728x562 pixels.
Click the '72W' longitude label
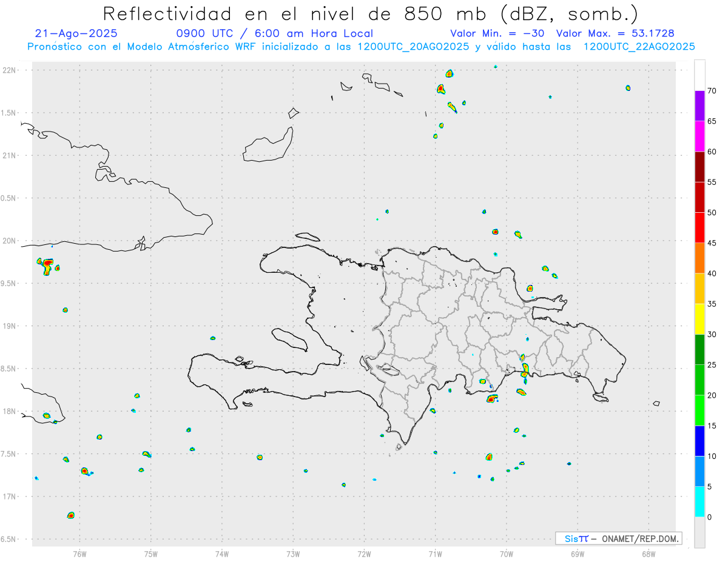coord(364,554)
